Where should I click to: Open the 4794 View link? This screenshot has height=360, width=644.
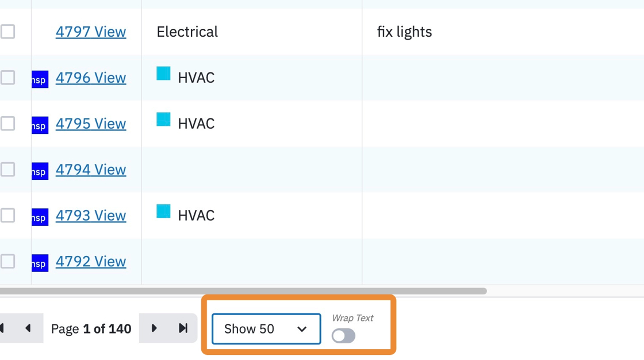(x=91, y=169)
